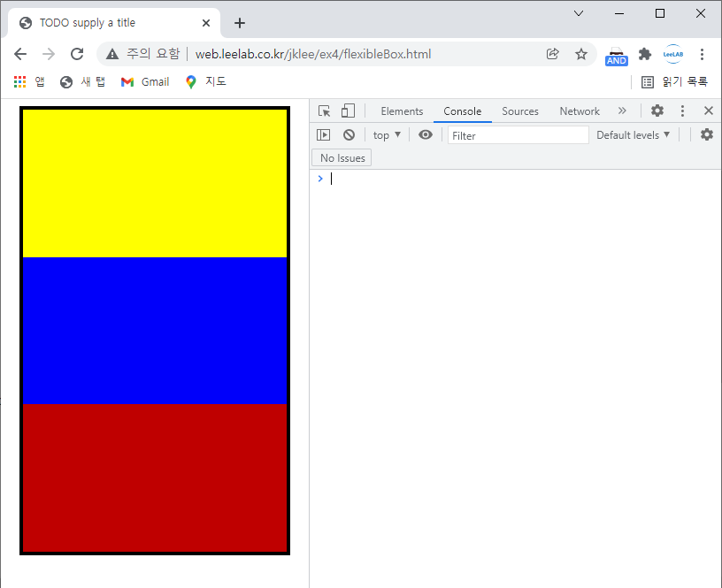Maximize the Chrome window
Image resolution: width=722 pixels, height=588 pixels.
660,13
